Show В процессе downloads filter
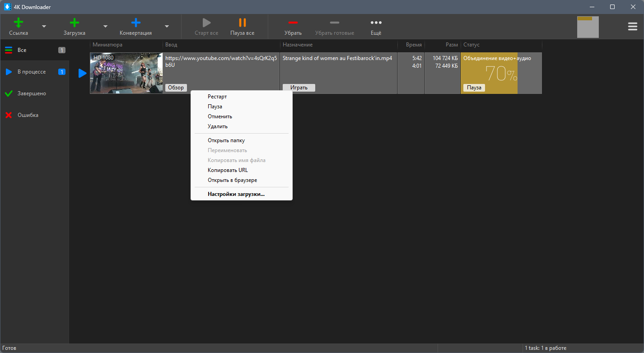 [35, 72]
